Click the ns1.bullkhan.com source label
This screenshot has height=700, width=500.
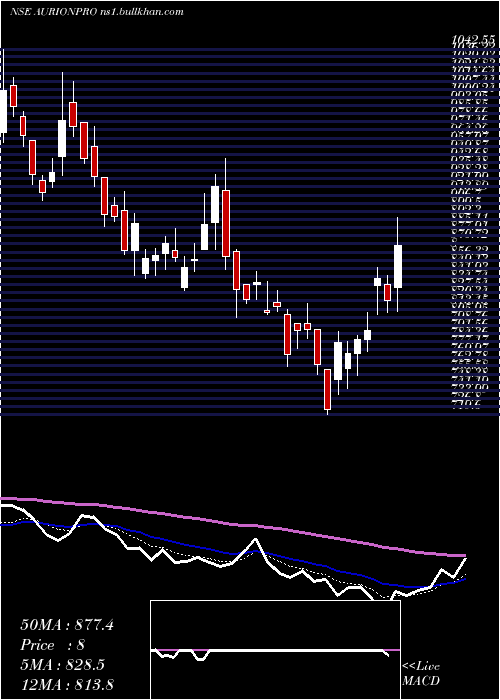[x=141, y=12]
